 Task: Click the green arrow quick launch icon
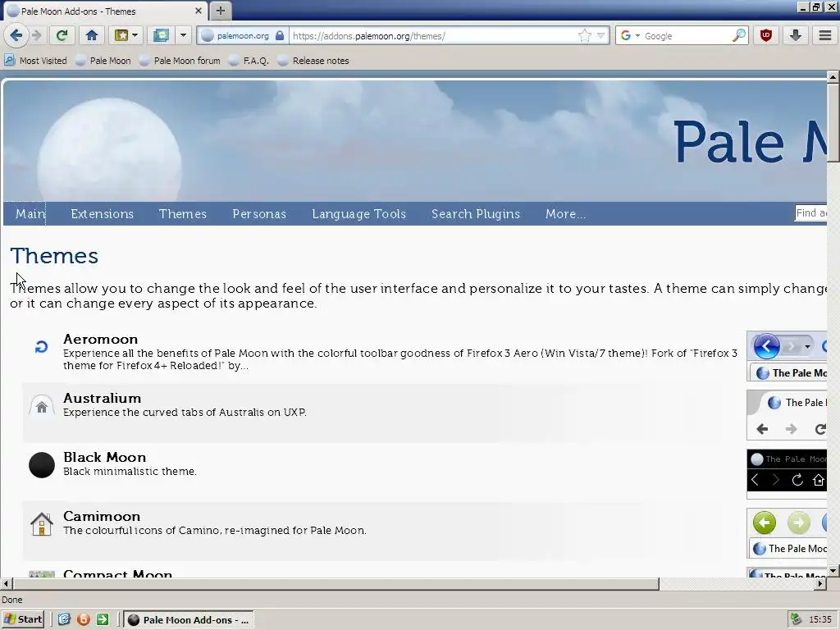coord(103,620)
